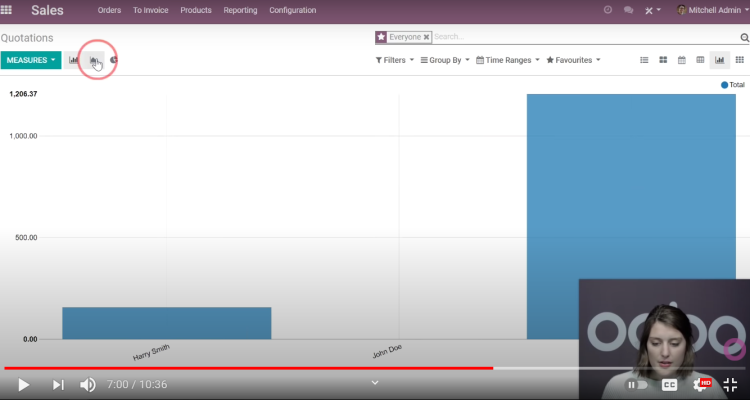Toggle closed captions
The height and width of the screenshot is (400, 750).
click(669, 385)
